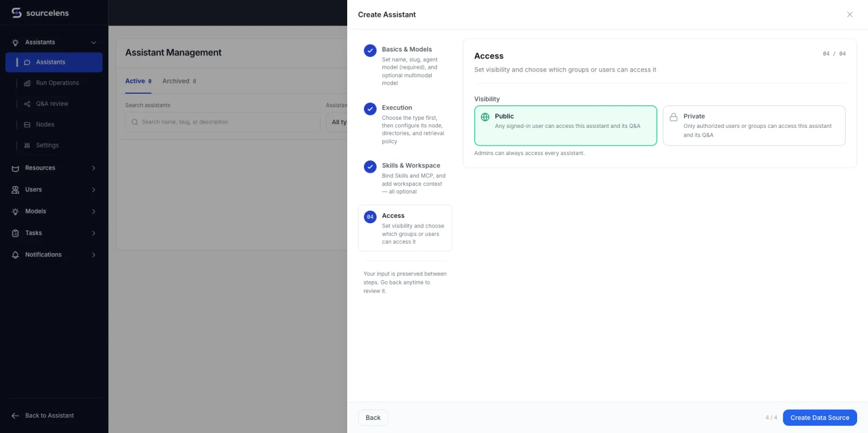Go to Skills & Workspace step title
This screenshot has width=868, height=433.
point(411,166)
